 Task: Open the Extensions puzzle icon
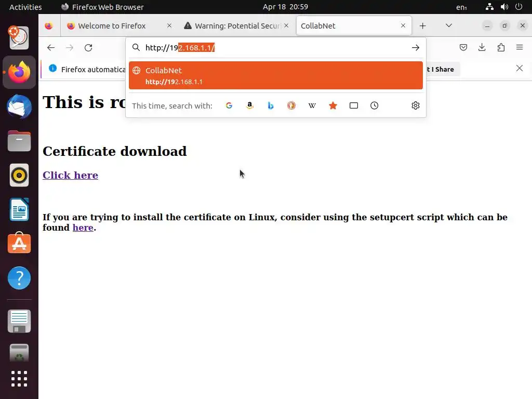[x=501, y=47]
